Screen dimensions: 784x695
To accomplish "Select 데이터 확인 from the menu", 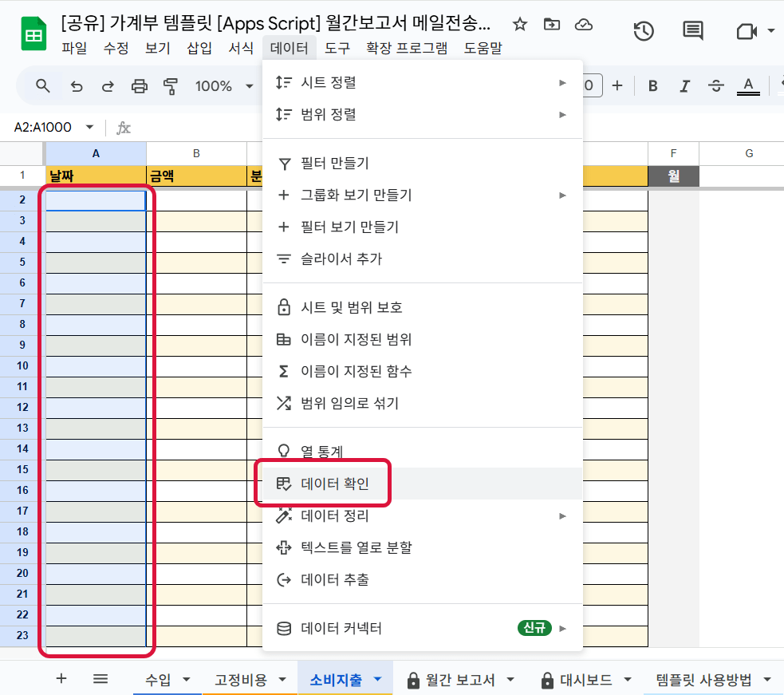I will [x=335, y=484].
